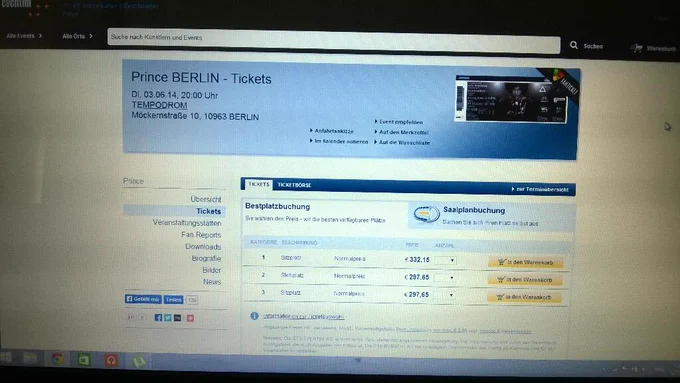Click the Twitter share icon
This screenshot has height=383, width=680.
(x=168, y=318)
